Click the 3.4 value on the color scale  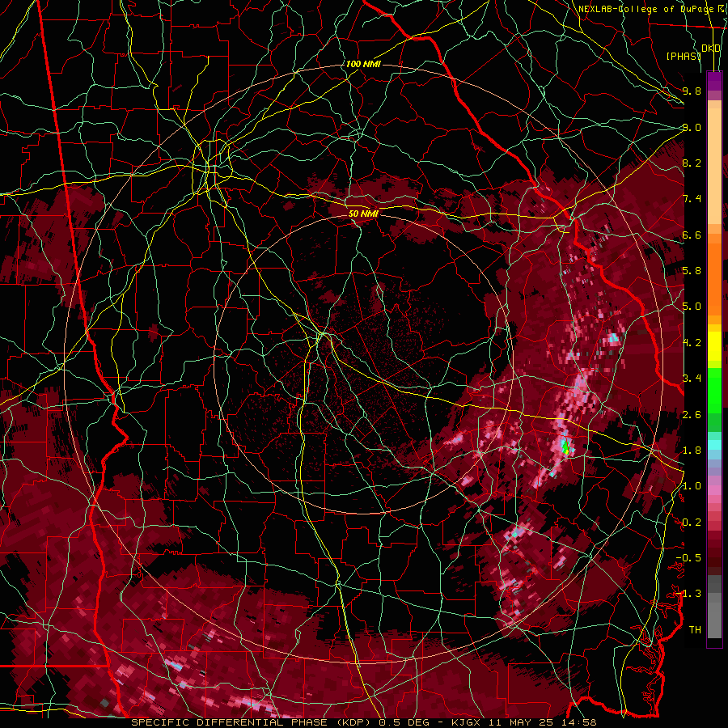[x=692, y=379]
